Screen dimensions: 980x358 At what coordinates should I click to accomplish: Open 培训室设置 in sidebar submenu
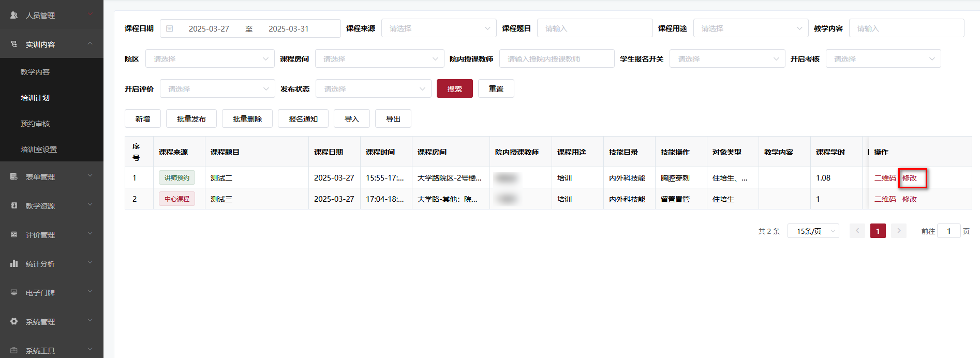pyautogui.click(x=52, y=150)
